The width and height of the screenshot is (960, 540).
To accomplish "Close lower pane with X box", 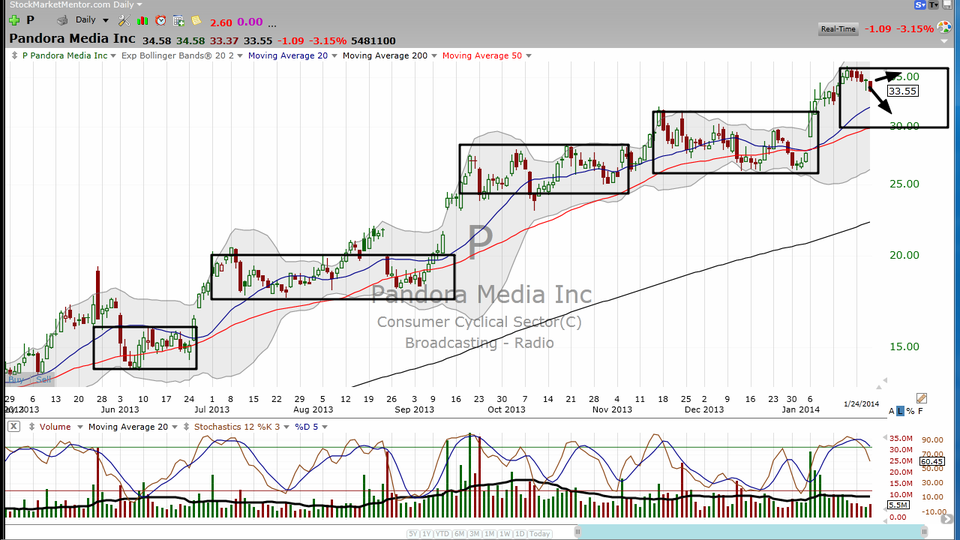I will coord(13,427).
